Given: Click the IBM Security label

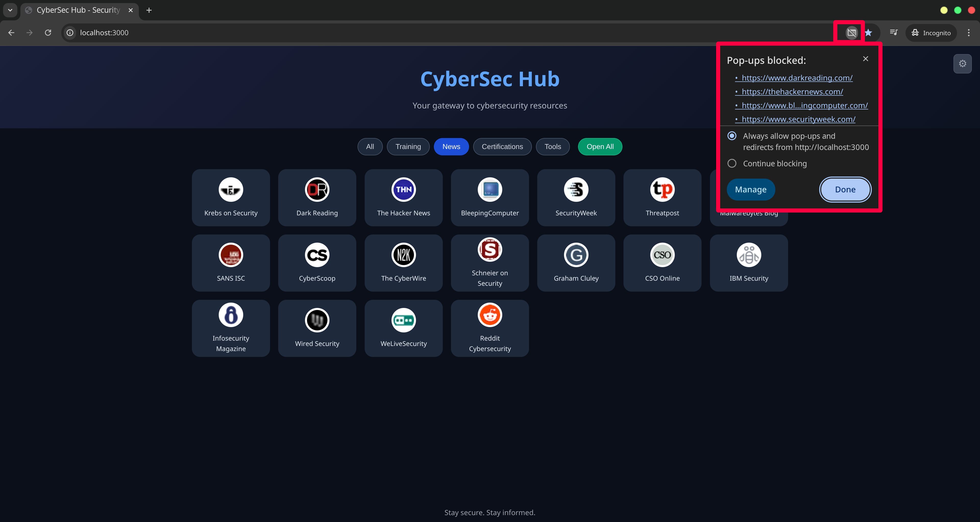Looking at the screenshot, I should tap(749, 278).
